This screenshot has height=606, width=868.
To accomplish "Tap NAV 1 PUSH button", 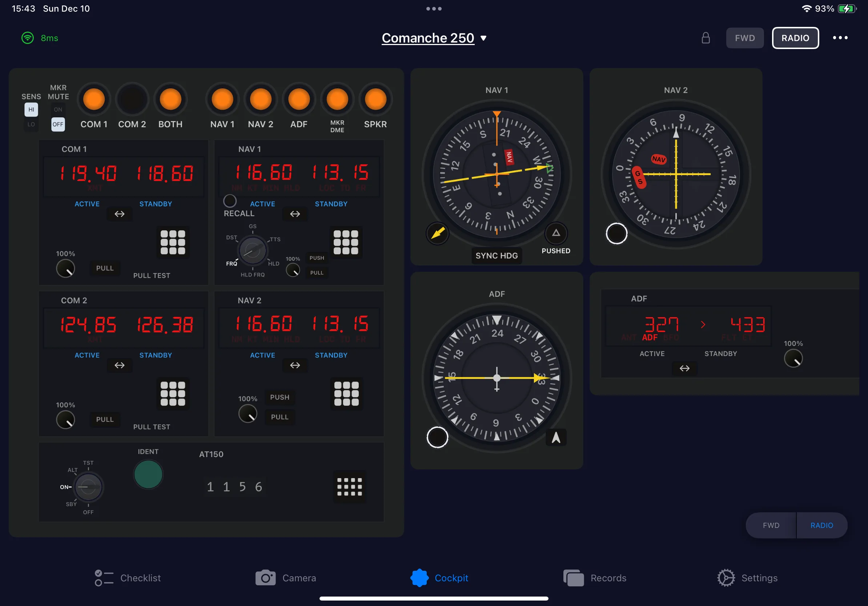I will [317, 258].
